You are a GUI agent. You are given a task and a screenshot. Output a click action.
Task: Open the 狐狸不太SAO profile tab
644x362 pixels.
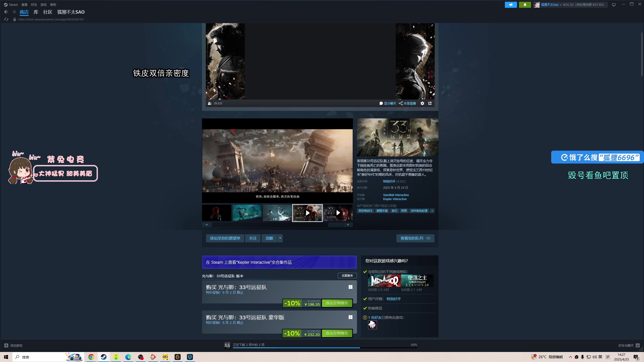[71, 12]
